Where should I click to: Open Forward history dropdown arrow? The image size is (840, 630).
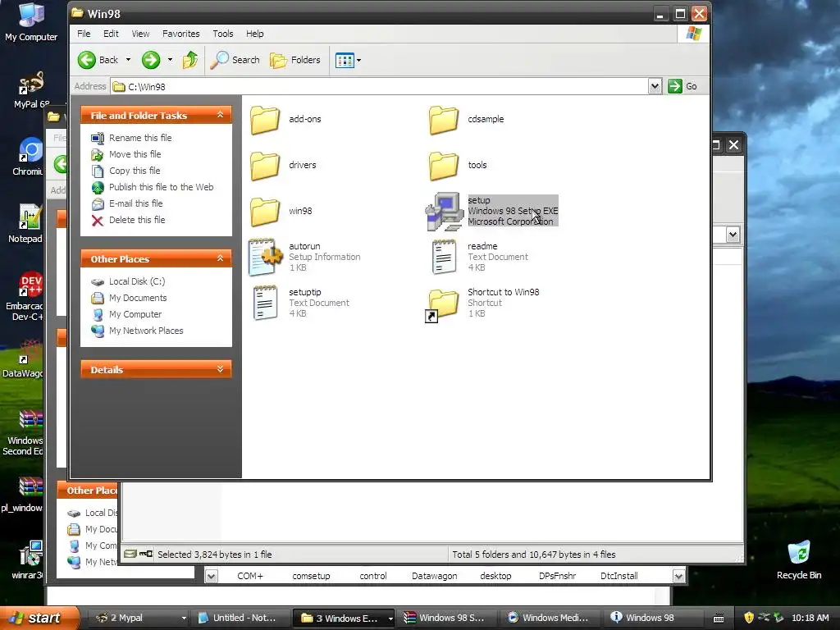point(170,60)
